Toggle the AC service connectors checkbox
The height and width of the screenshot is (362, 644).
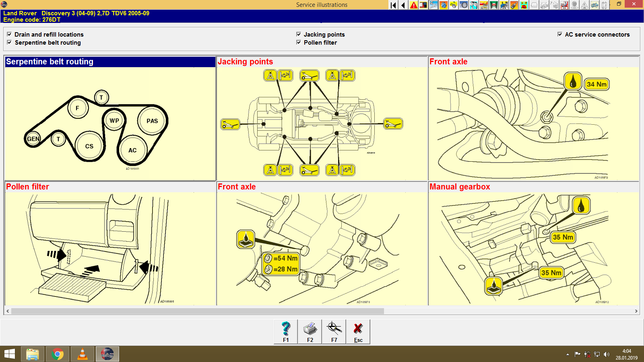click(x=559, y=34)
